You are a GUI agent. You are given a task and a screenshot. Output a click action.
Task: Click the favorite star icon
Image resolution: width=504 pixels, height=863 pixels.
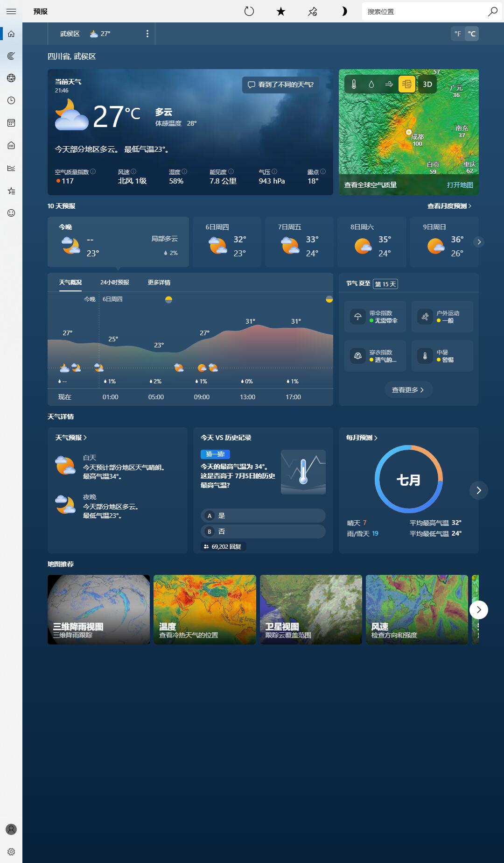pos(281,11)
